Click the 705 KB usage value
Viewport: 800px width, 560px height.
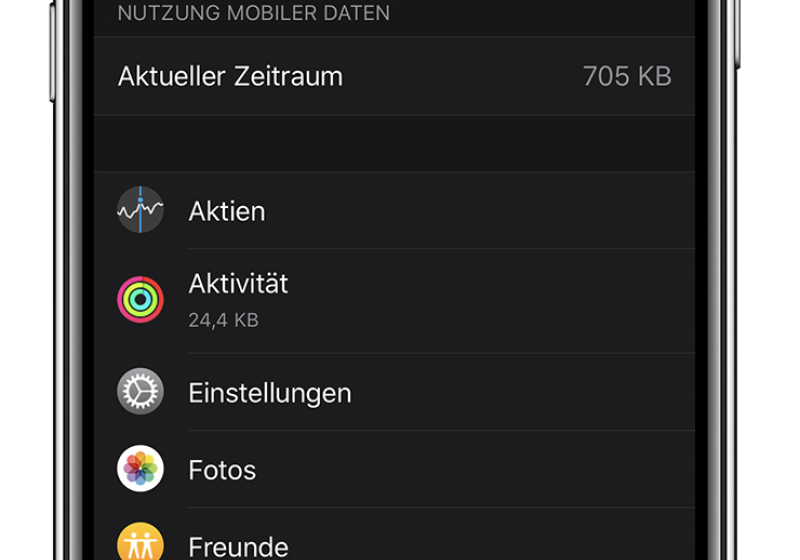point(627,76)
